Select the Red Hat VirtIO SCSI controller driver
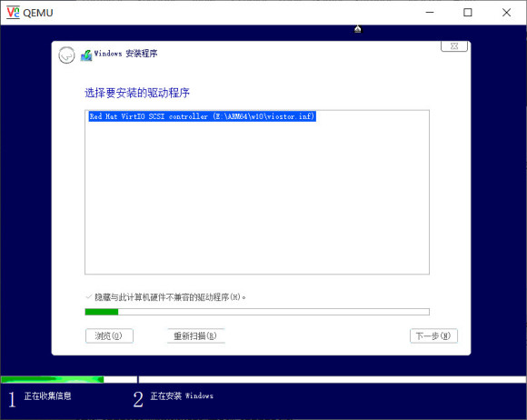Image resolution: width=527 pixels, height=420 pixels. (x=202, y=116)
